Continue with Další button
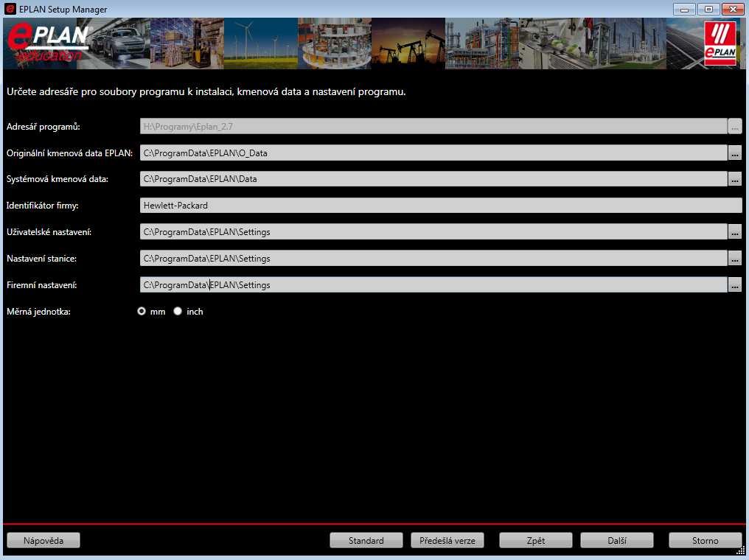The height and width of the screenshot is (560, 749). click(617, 540)
